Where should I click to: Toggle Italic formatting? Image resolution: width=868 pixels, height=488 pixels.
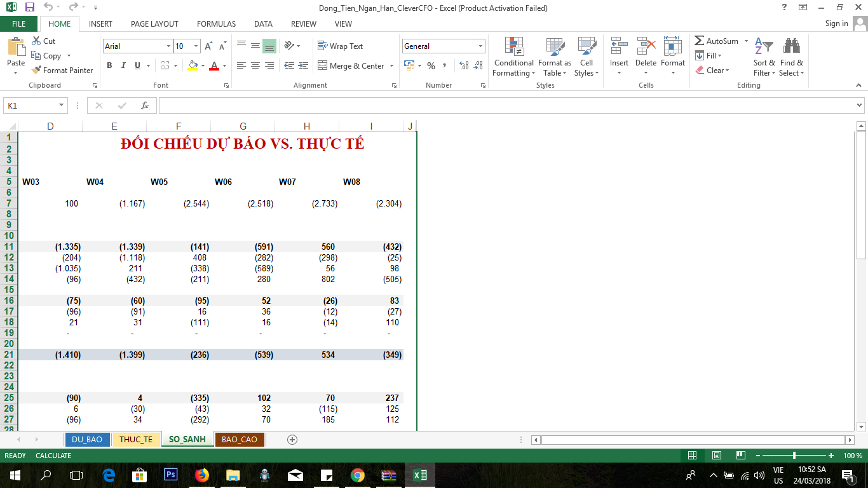[x=123, y=65]
